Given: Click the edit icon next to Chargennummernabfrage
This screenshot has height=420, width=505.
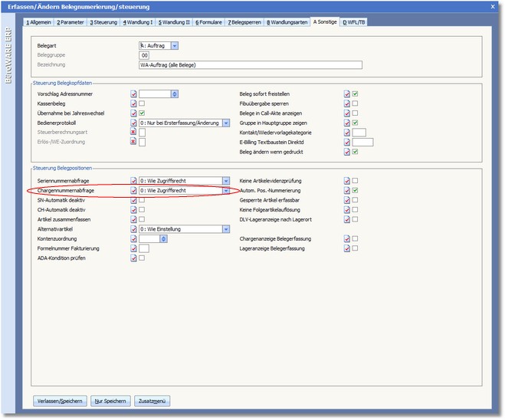Looking at the screenshot, I should click(x=133, y=190).
